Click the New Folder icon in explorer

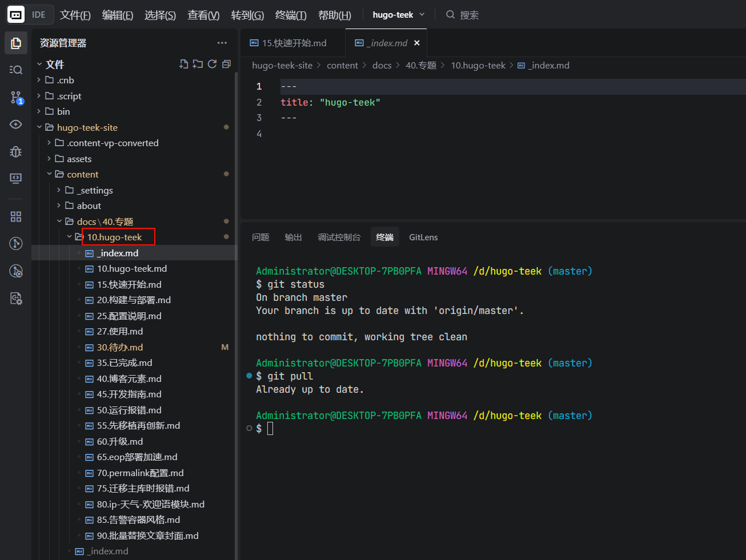coord(198,64)
